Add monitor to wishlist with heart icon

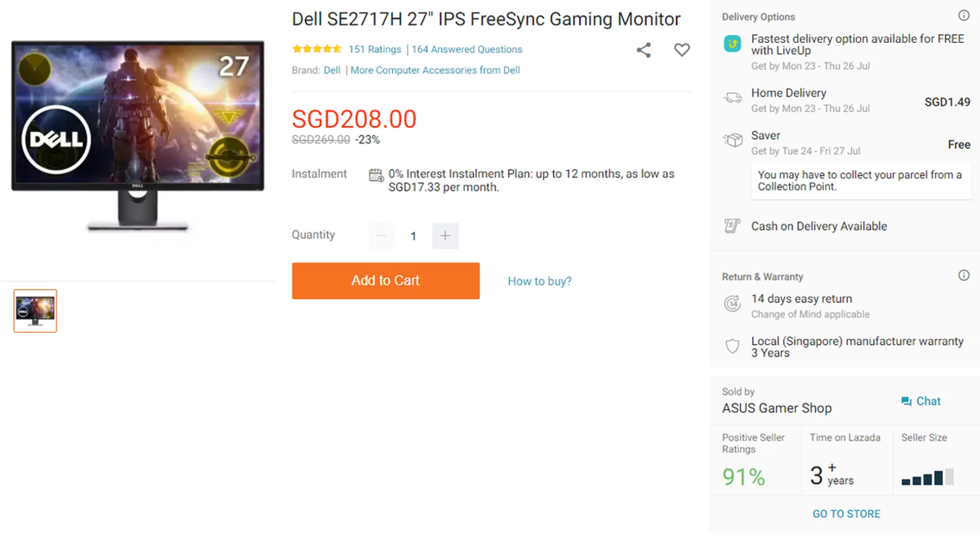pyautogui.click(x=681, y=50)
